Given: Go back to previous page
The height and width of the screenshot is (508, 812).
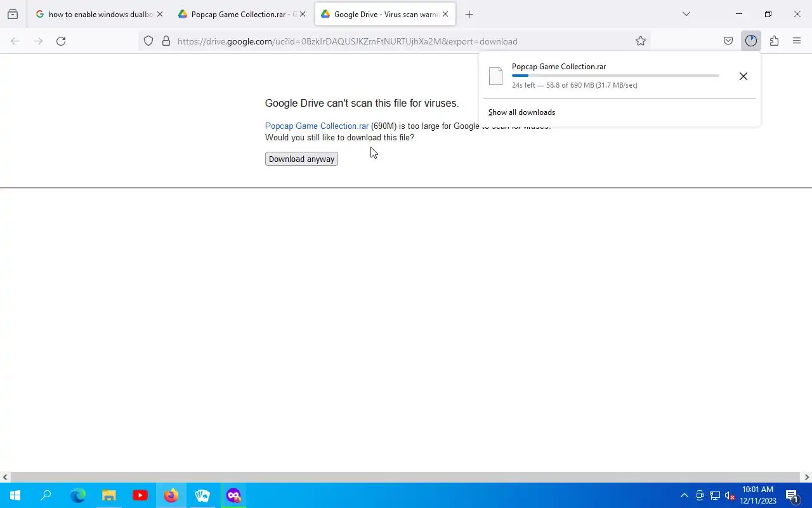Looking at the screenshot, I should (15, 41).
